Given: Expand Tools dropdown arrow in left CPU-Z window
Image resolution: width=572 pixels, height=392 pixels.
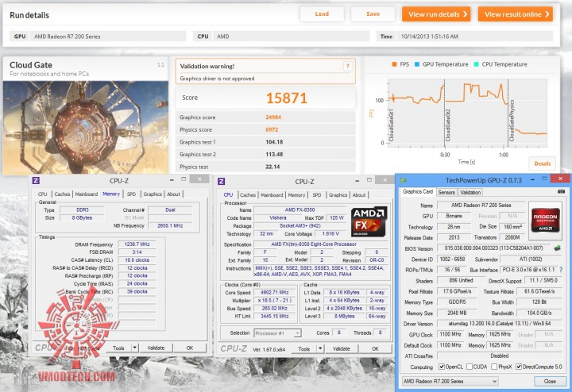Looking at the screenshot, I should pos(134,348).
